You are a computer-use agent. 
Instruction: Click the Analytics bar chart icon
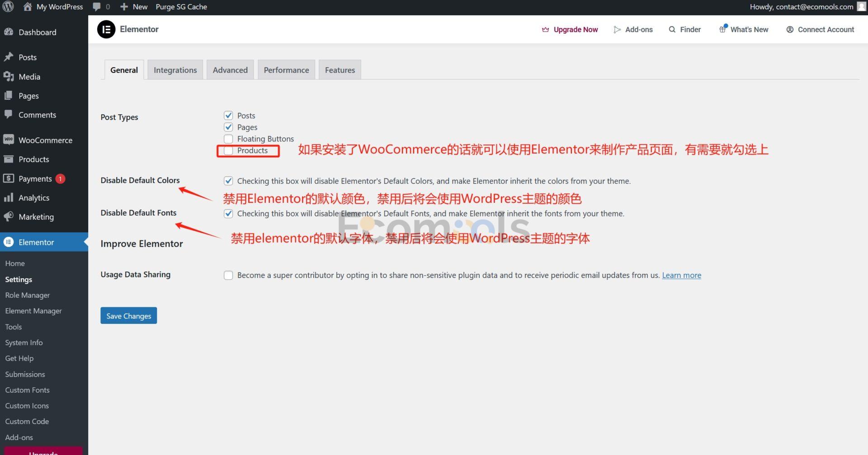point(9,197)
